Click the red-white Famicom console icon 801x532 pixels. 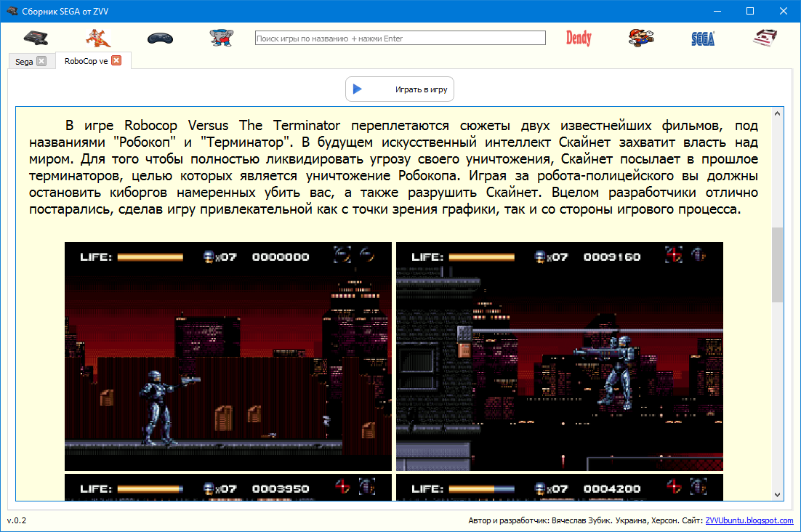pos(765,38)
